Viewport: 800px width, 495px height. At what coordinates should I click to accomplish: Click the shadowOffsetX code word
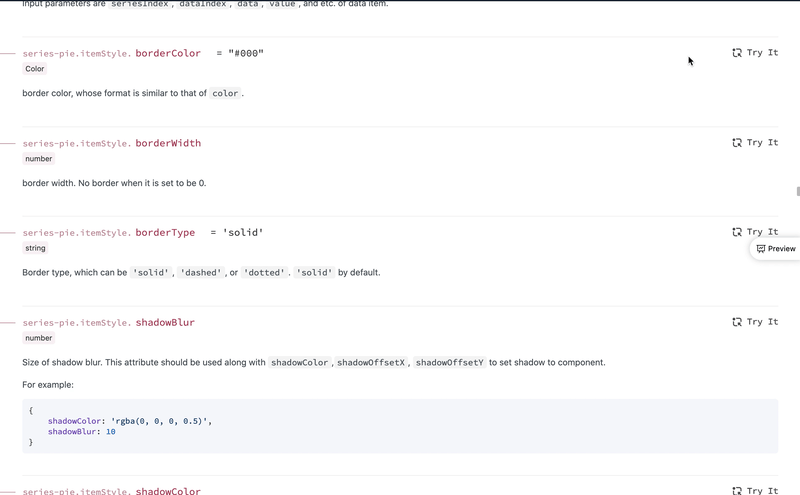(371, 362)
